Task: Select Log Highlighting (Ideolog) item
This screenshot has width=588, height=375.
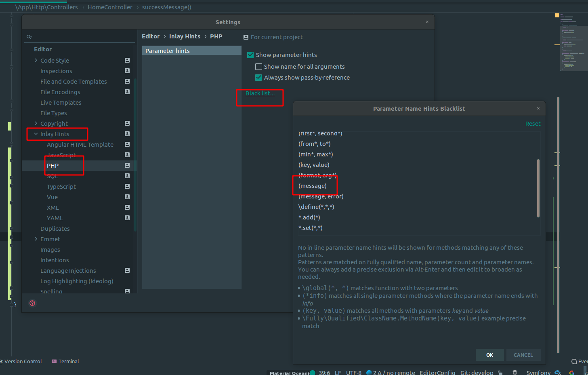Action: tap(77, 281)
